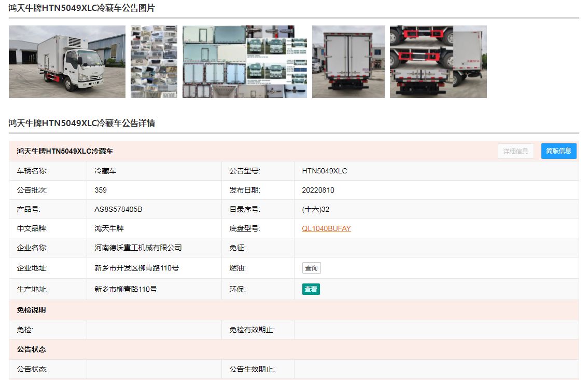Open the rear doors truck photo

click(348, 62)
